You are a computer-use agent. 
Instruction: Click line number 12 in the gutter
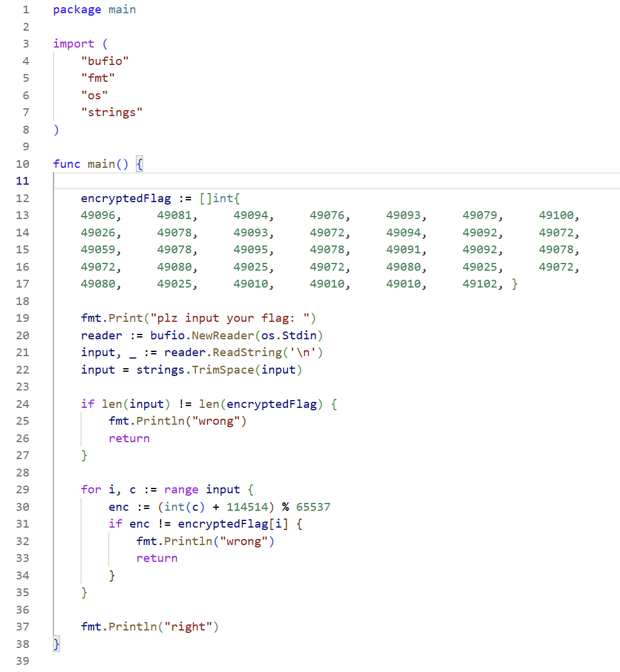click(23, 198)
